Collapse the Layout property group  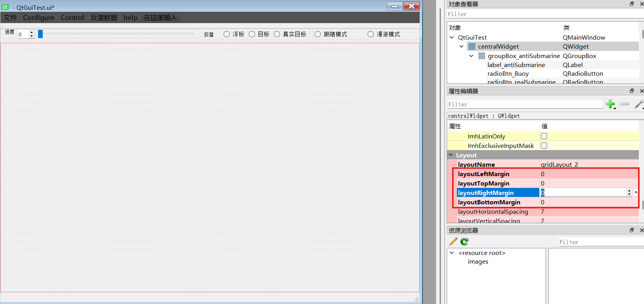click(451, 155)
